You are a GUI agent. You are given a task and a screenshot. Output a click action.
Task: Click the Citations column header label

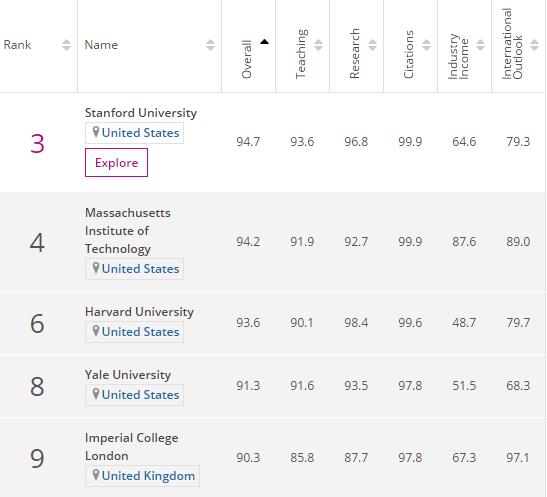click(408, 54)
